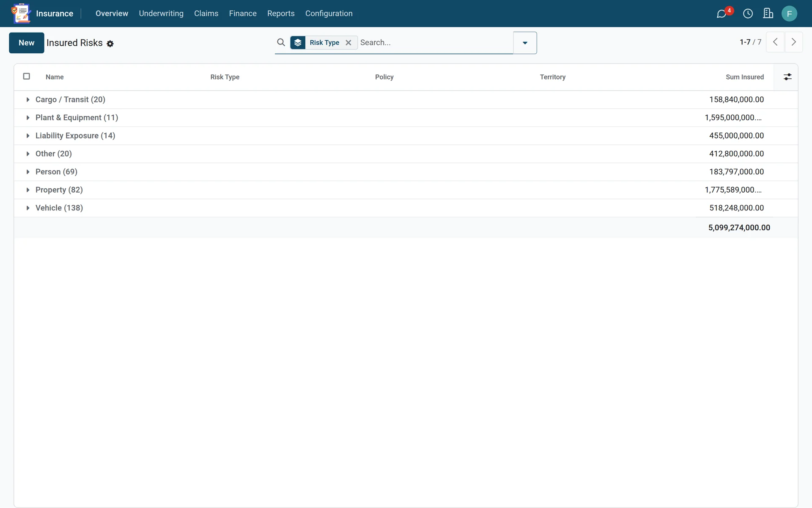Open the Reports menu
812x508 pixels.
[x=281, y=14]
